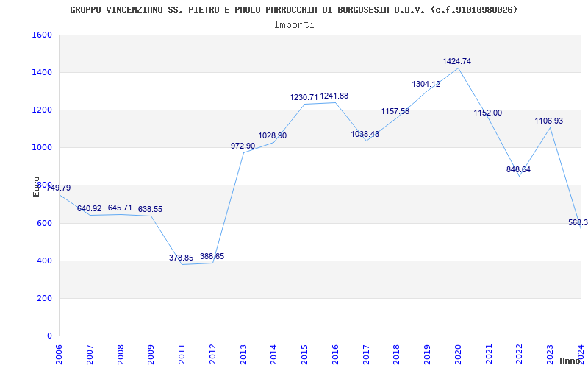Image resolution: width=588 pixels, height=368 pixels.
Task: Click the Euro y-axis label
Action: 36,186
